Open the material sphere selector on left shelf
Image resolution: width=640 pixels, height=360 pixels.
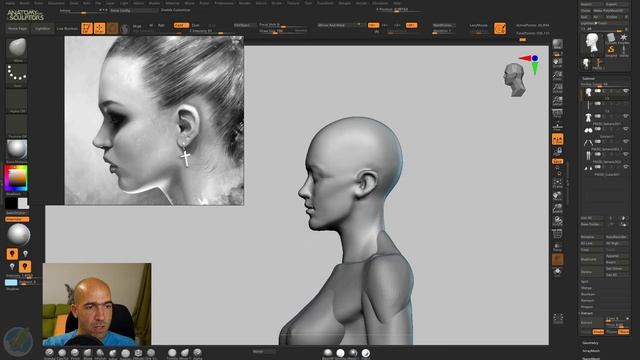click(17, 149)
